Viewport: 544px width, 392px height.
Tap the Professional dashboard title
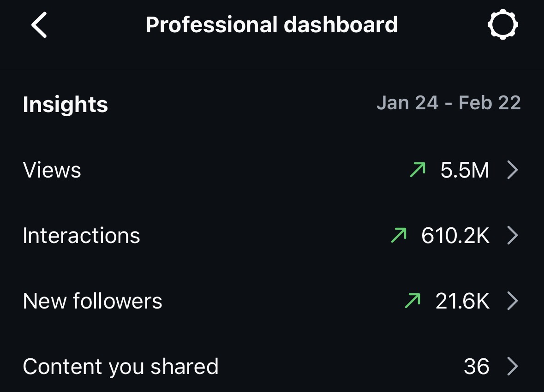click(x=272, y=25)
